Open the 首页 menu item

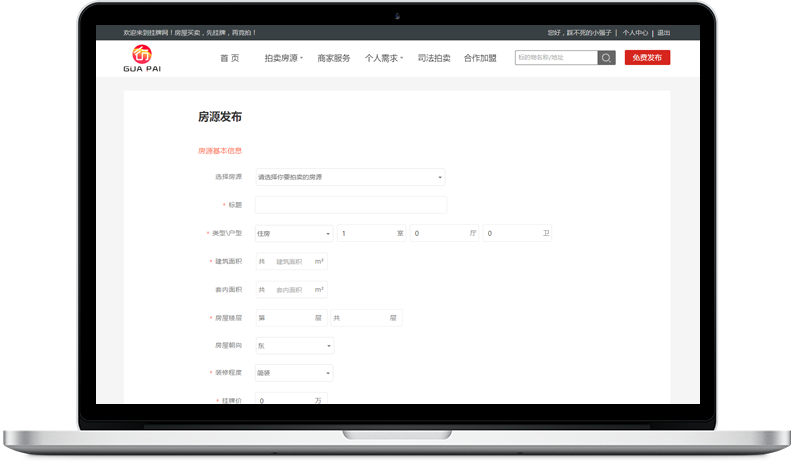230,58
